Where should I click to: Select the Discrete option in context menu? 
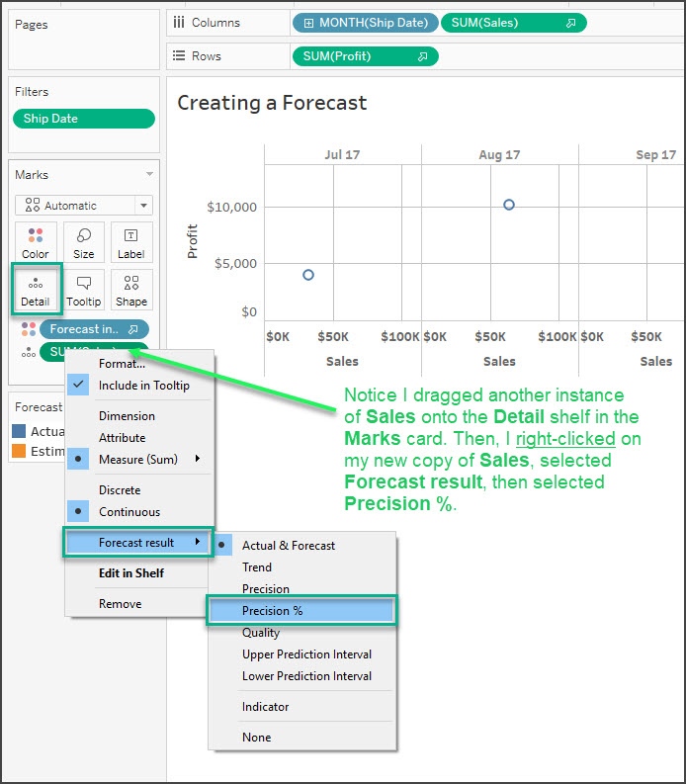[x=120, y=489]
